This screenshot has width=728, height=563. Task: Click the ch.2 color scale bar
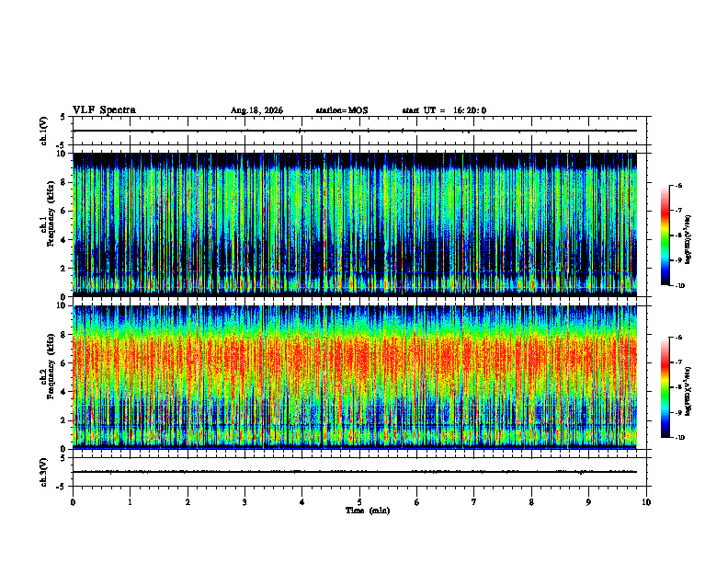click(665, 387)
